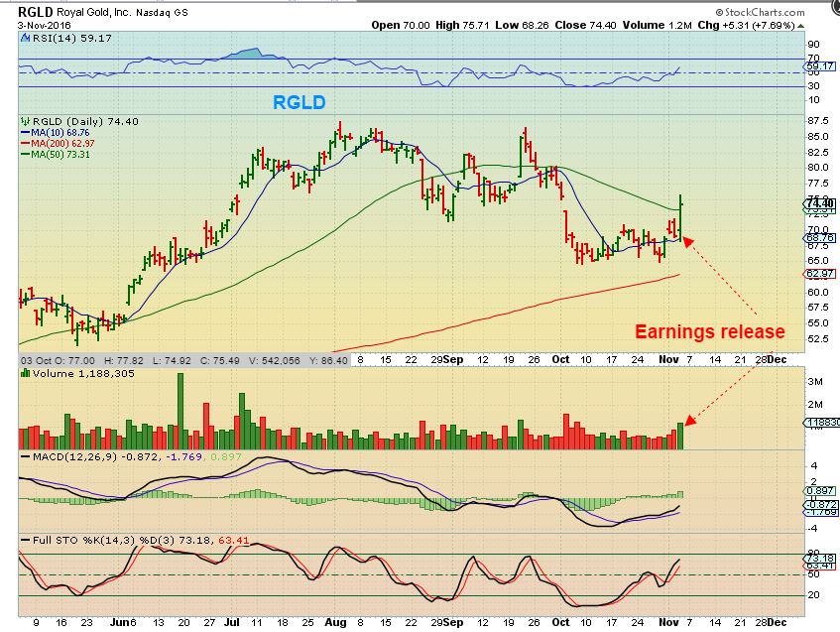
Task: Click the 3-Nov-2016 chart date
Action: click(x=44, y=25)
